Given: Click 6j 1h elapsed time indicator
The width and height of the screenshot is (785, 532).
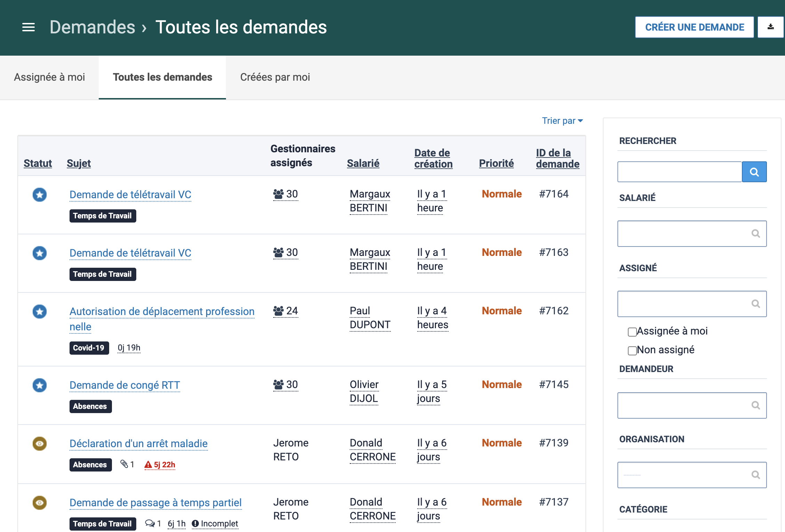Looking at the screenshot, I should click(177, 524).
